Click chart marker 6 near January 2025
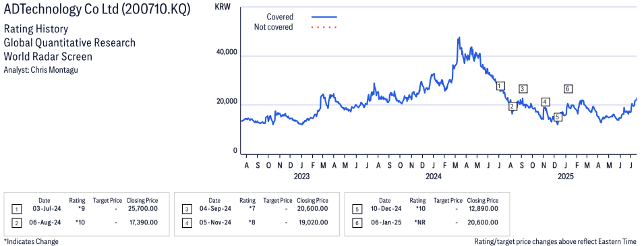Screen dimensions: 644x246 click(x=568, y=88)
